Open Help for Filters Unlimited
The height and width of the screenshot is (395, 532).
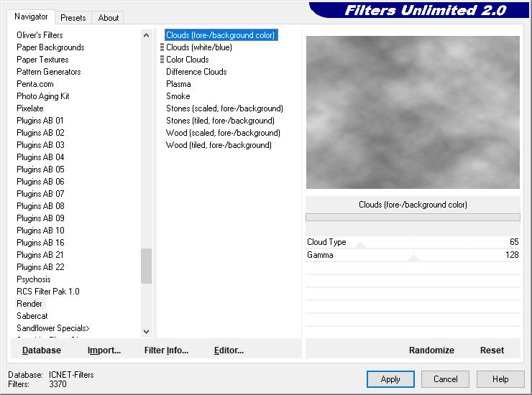[x=500, y=379]
